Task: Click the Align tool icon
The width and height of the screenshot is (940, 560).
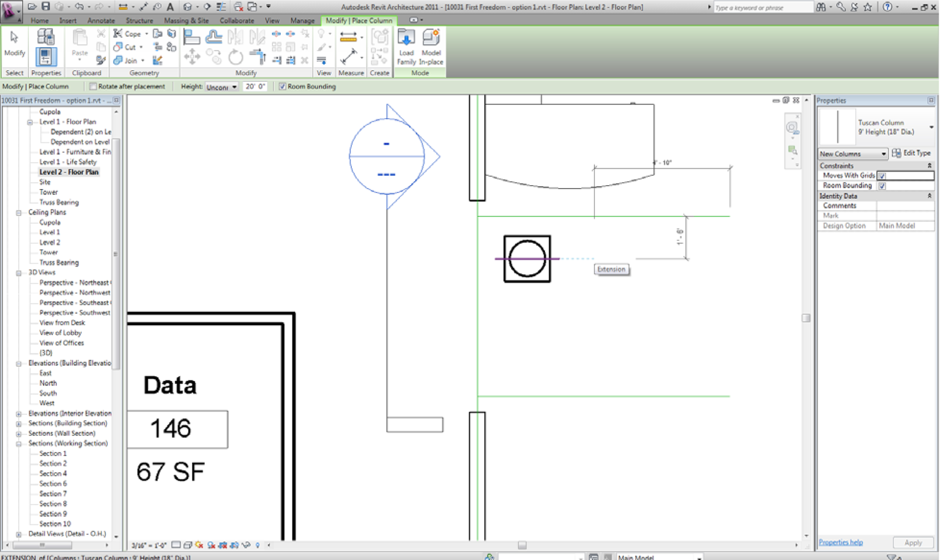Action: point(191,37)
